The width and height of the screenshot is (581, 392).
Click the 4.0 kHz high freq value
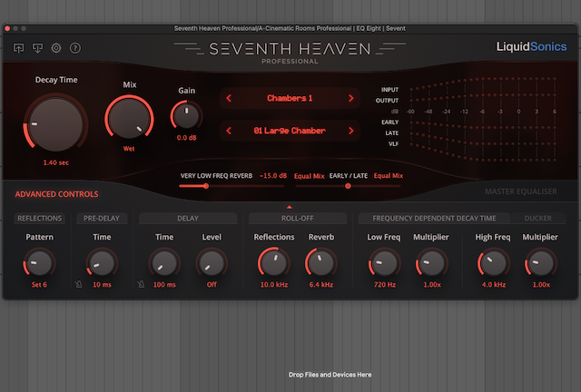pos(494,285)
